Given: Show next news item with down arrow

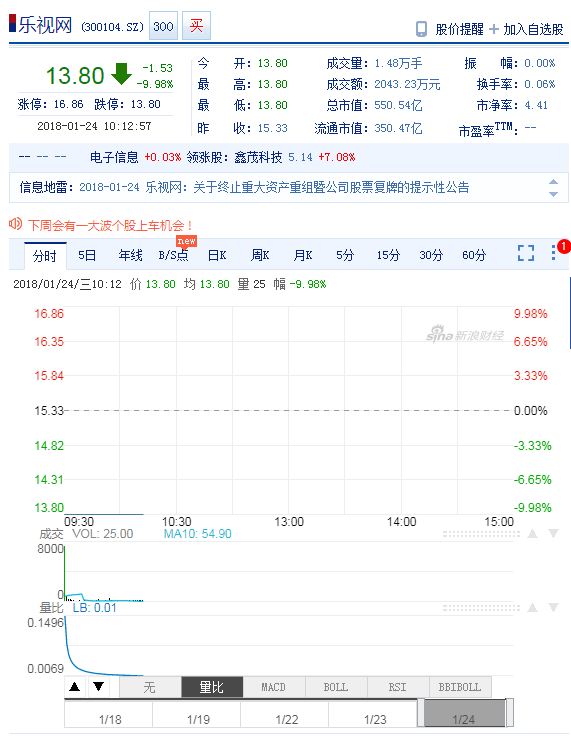Looking at the screenshot, I should (x=554, y=194).
